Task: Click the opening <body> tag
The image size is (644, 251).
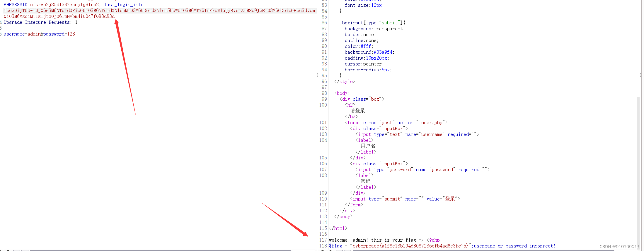Action: click(342, 93)
